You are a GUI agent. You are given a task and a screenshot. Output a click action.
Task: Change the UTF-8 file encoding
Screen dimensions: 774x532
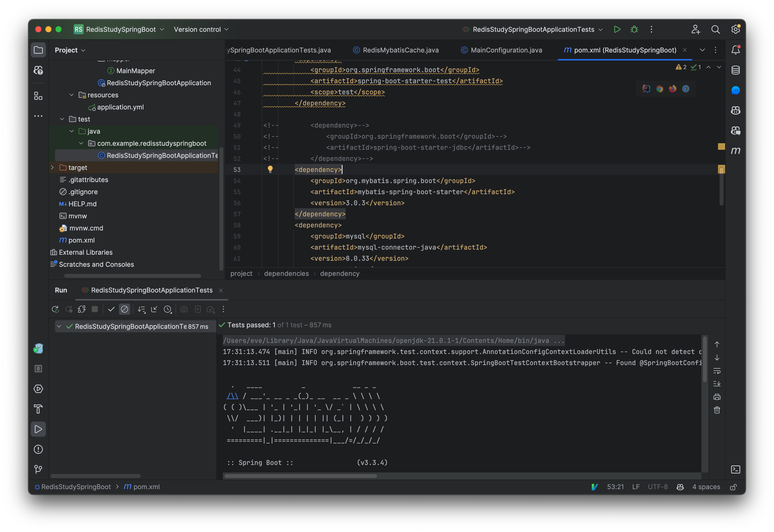click(657, 487)
